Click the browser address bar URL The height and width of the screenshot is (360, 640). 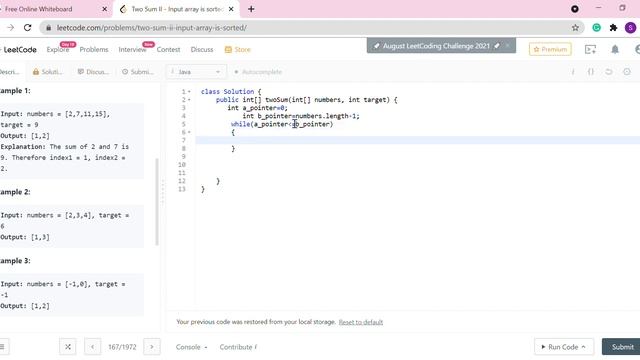pyautogui.click(x=151, y=28)
